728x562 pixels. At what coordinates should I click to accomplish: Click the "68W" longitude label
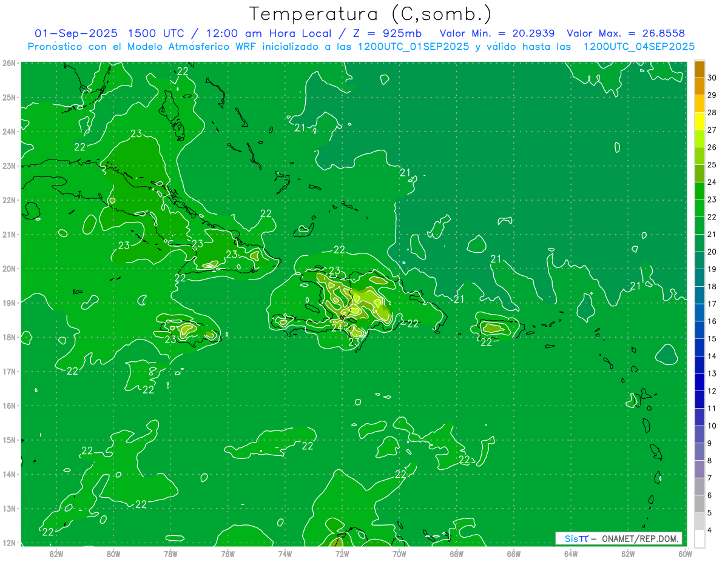click(x=456, y=553)
